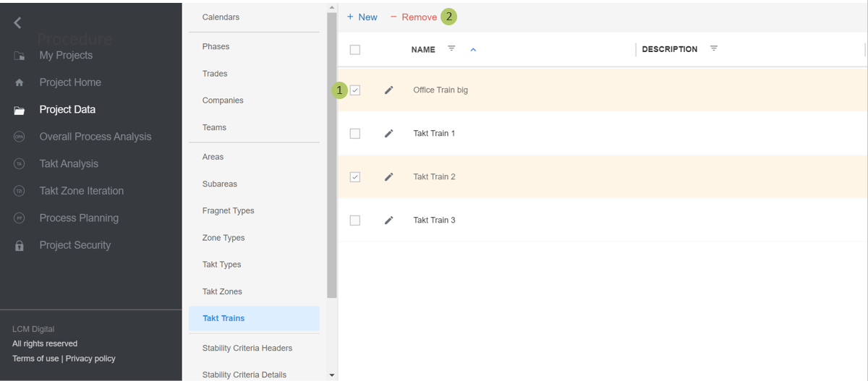Image resolution: width=868 pixels, height=381 pixels.
Task: Open the NAME column filter icon
Action: (x=451, y=49)
